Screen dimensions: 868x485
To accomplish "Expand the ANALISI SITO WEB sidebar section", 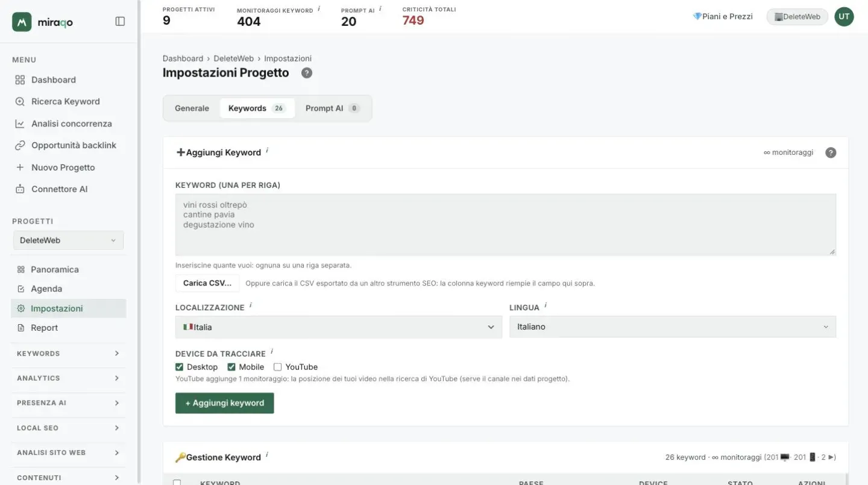I will (x=68, y=452).
